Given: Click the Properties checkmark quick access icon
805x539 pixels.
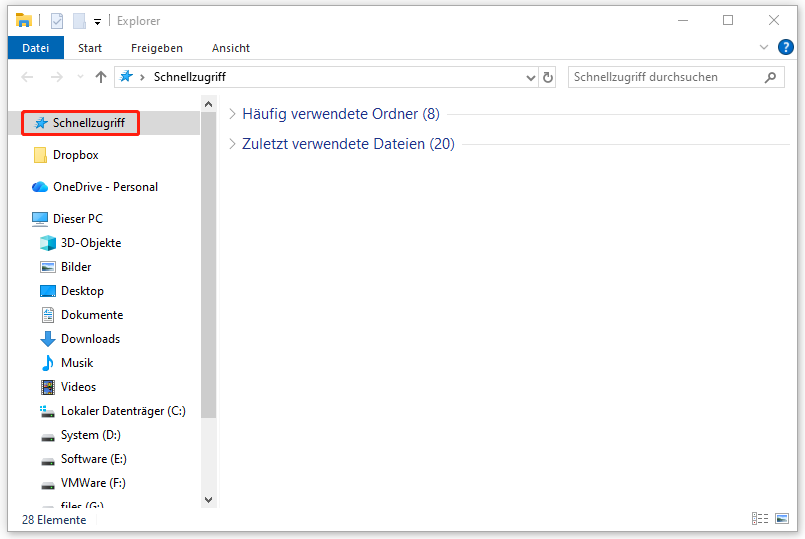Looking at the screenshot, I should tap(57, 21).
